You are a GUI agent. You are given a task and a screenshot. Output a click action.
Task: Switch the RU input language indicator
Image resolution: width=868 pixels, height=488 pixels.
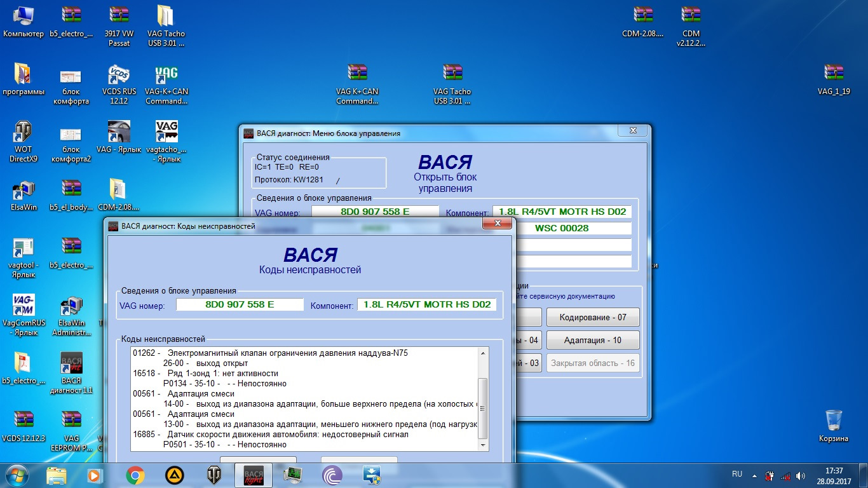(737, 474)
